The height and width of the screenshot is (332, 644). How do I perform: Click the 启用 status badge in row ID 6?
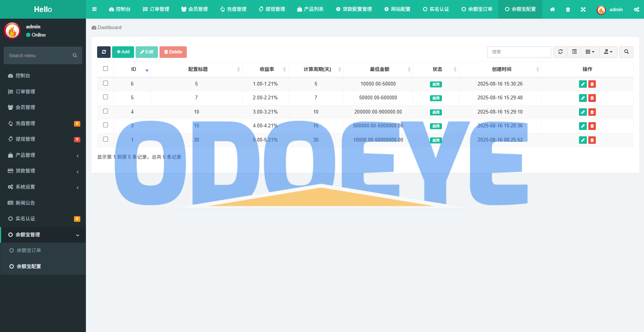(436, 84)
